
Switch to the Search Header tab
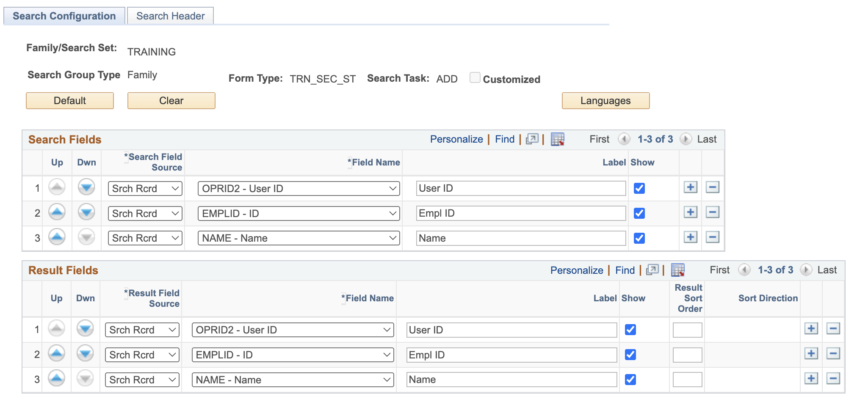tap(169, 16)
